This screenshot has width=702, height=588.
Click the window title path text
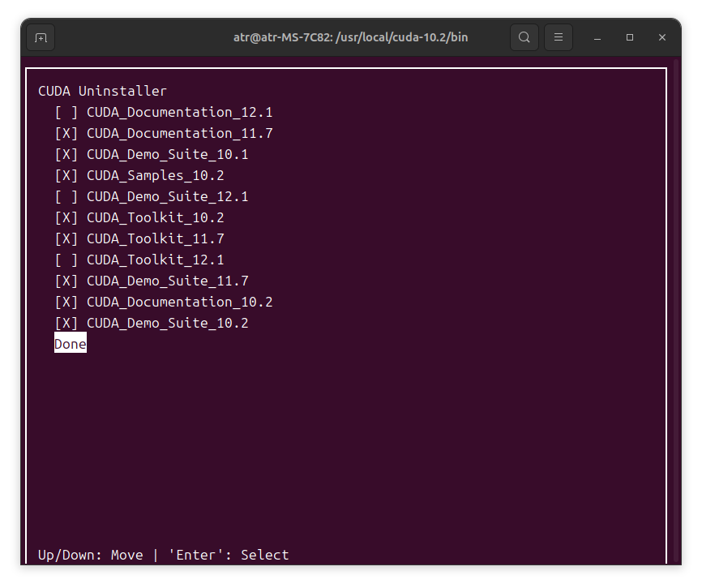point(350,37)
